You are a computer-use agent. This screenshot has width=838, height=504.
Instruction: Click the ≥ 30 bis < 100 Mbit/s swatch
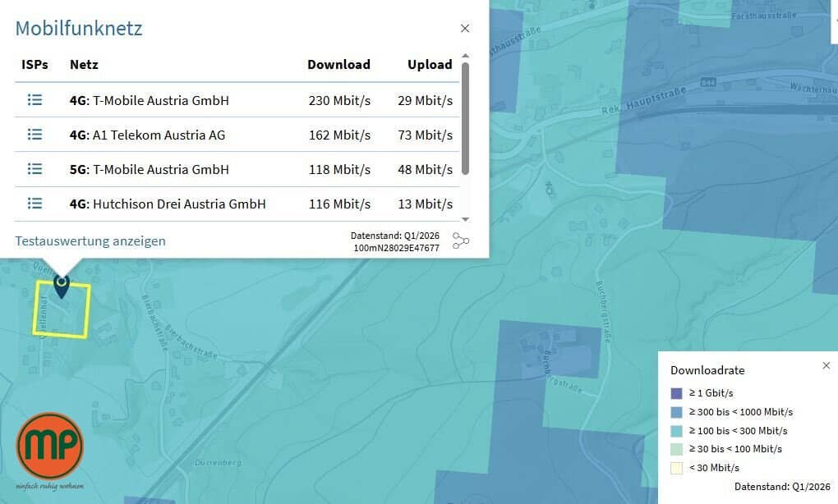pos(677,449)
